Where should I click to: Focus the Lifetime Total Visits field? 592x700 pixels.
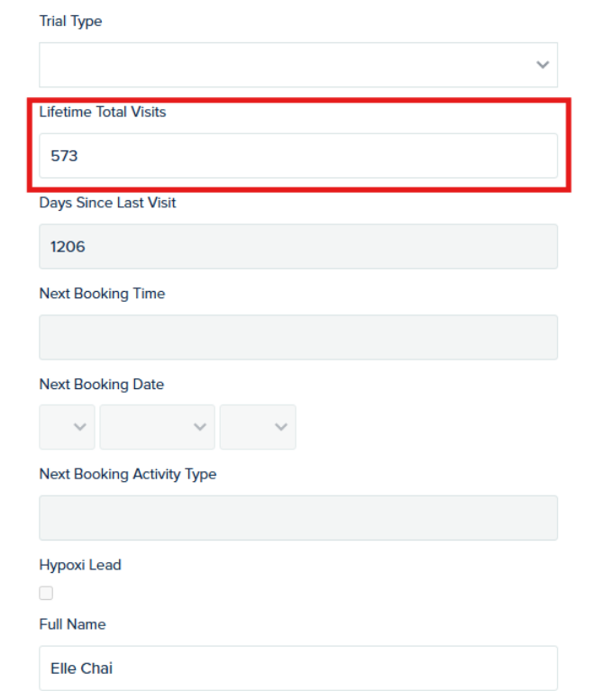pyautogui.click(x=298, y=156)
